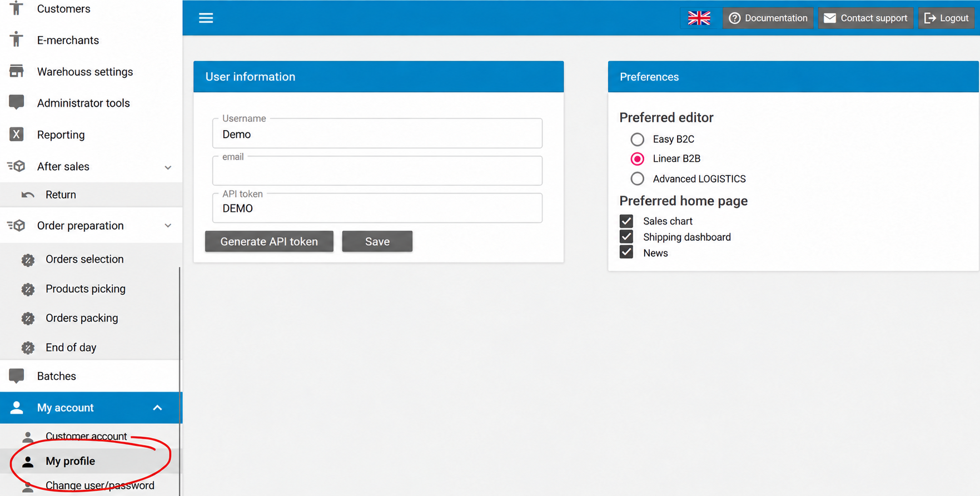Click the Customers sidebar icon

(x=17, y=8)
